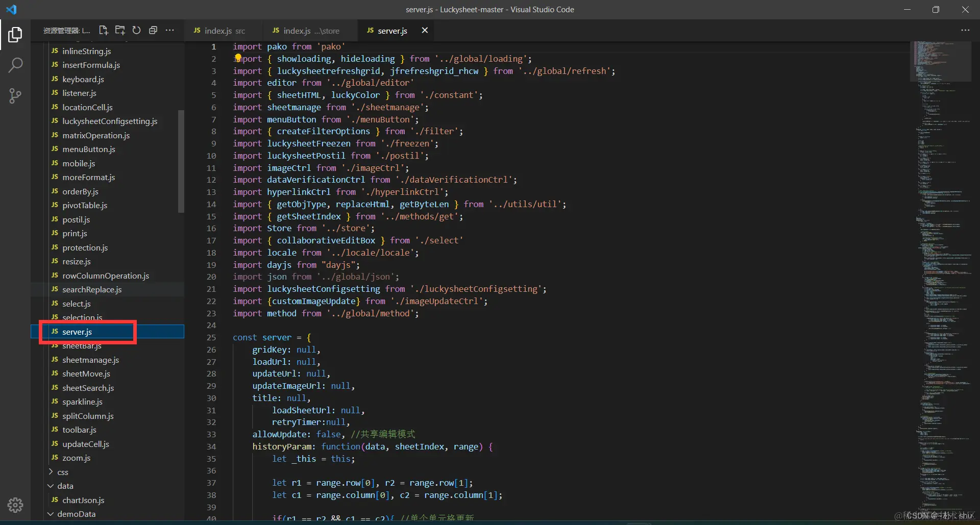This screenshot has height=525, width=980.
Task: Open protection.js file
Action: coord(85,247)
